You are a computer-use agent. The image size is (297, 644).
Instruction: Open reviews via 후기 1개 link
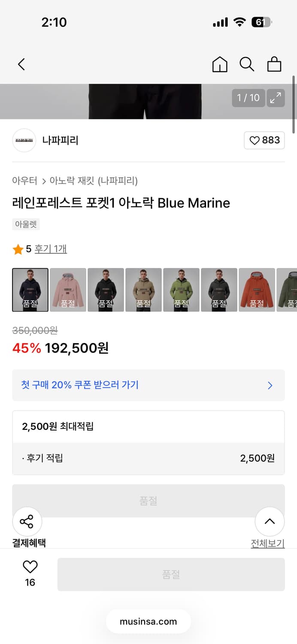50,249
